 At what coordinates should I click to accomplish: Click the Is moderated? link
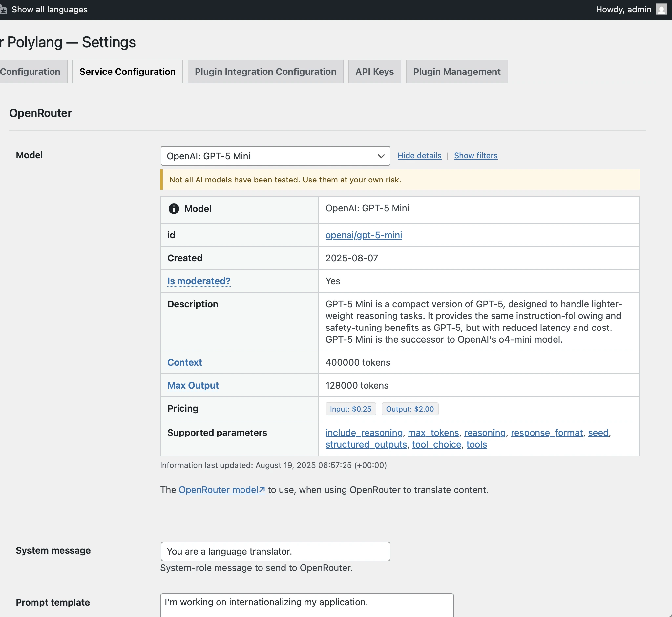(199, 281)
